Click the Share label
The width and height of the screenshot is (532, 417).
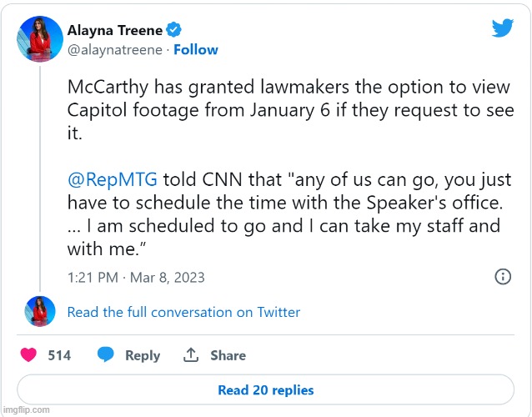point(228,355)
